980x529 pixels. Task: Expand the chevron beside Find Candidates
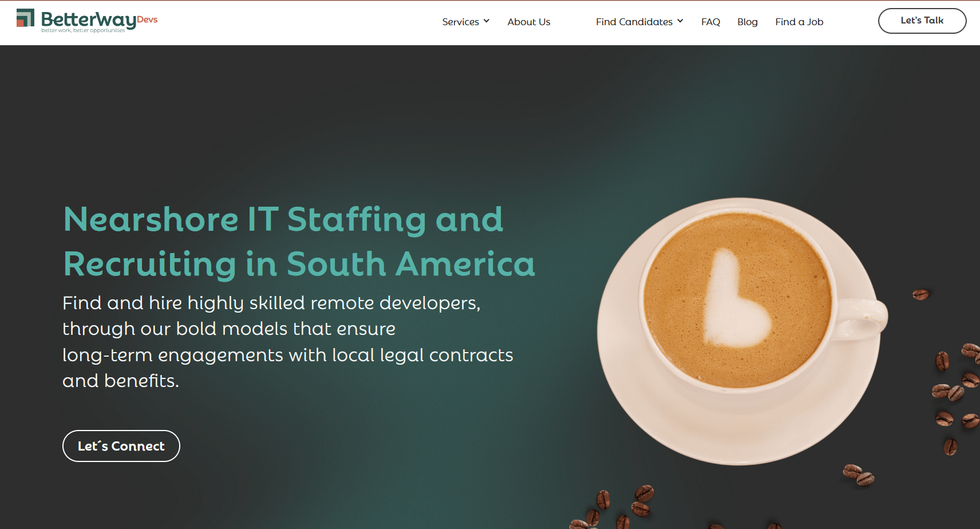pyautogui.click(x=680, y=21)
